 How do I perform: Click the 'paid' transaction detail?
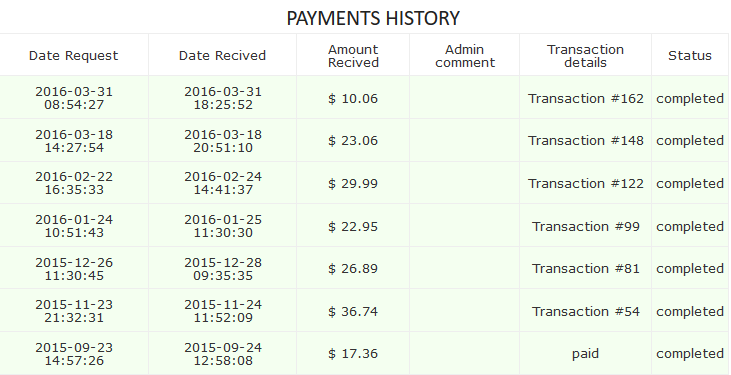585,354
